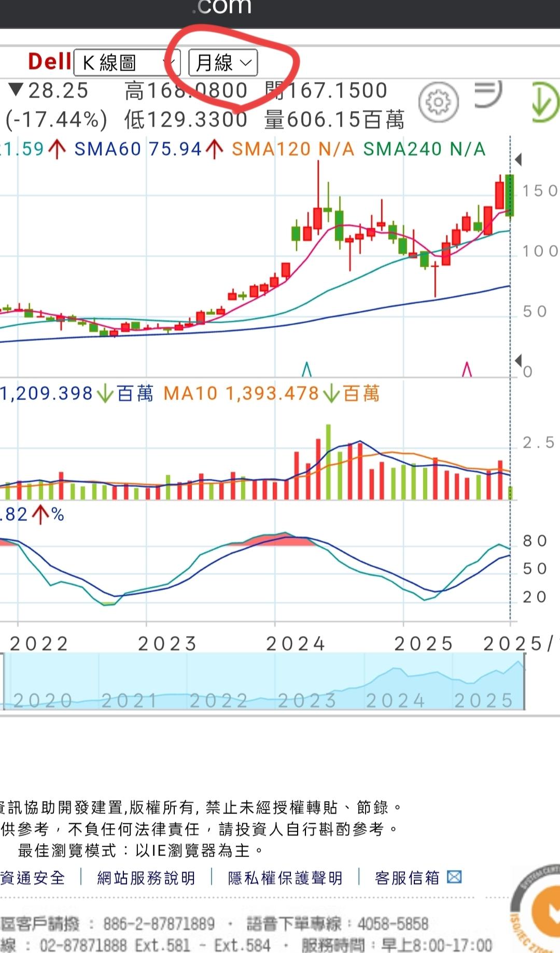Click the 低129.3300 low price value
Image resolution: width=560 pixels, height=953 pixels.
pyautogui.click(x=186, y=120)
